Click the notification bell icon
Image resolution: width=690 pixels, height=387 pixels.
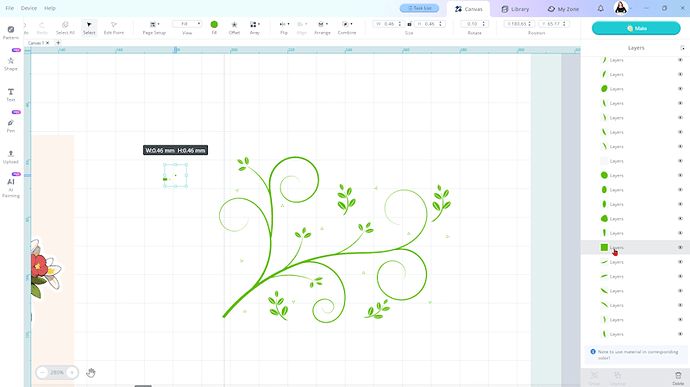tap(601, 8)
